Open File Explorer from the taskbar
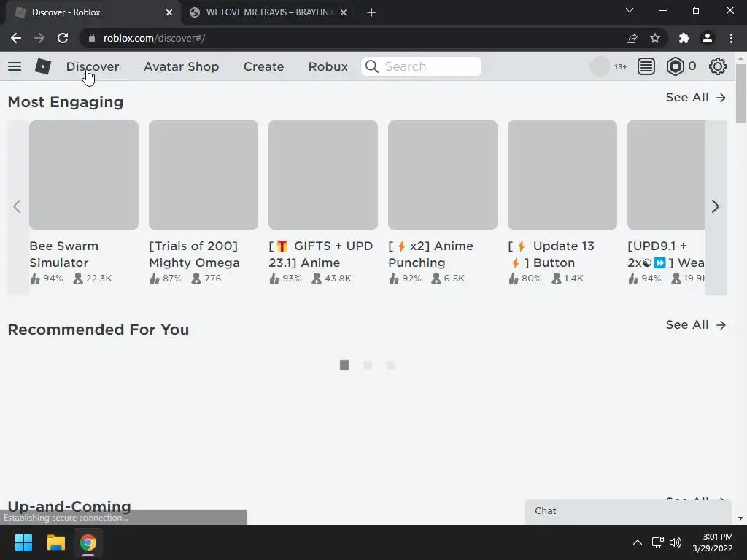Screen dimensions: 747x560 tap(55, 542)
